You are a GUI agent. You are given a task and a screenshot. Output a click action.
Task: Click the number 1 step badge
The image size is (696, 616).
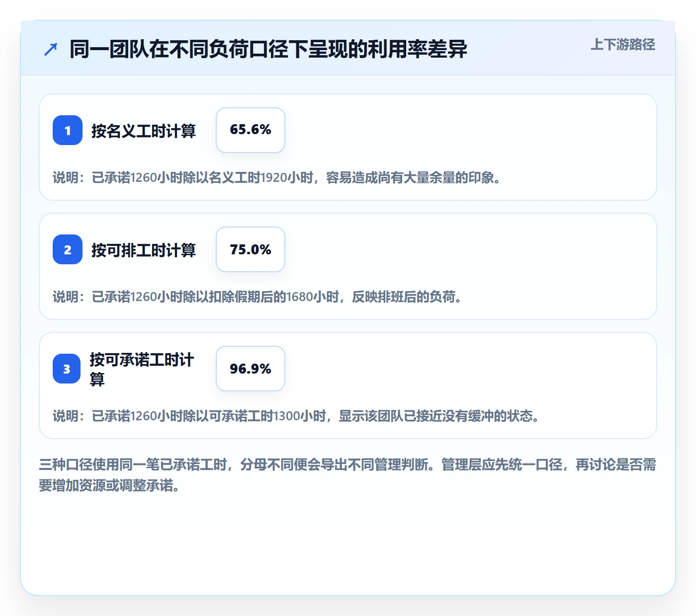point(68,130)
